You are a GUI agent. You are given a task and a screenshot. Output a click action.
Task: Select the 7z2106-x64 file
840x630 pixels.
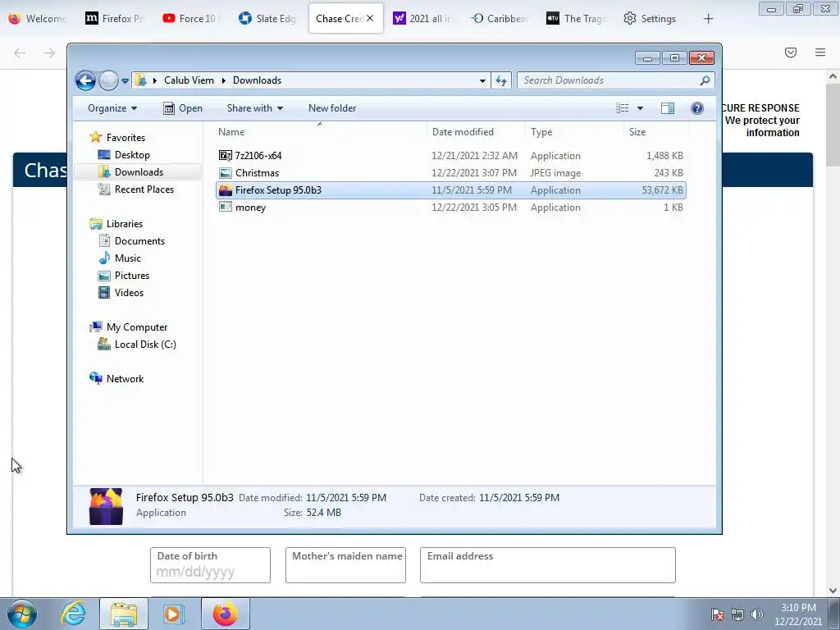tap(450, 156)
